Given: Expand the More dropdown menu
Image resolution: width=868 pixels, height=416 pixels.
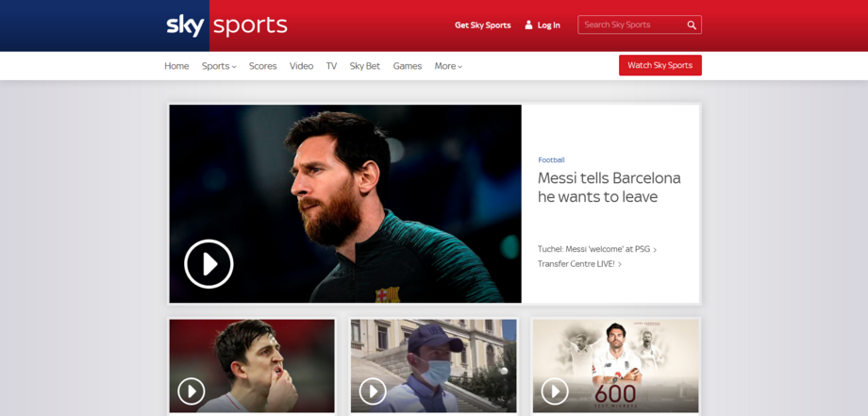Looking at the screenshot, I should click(448, 66).
